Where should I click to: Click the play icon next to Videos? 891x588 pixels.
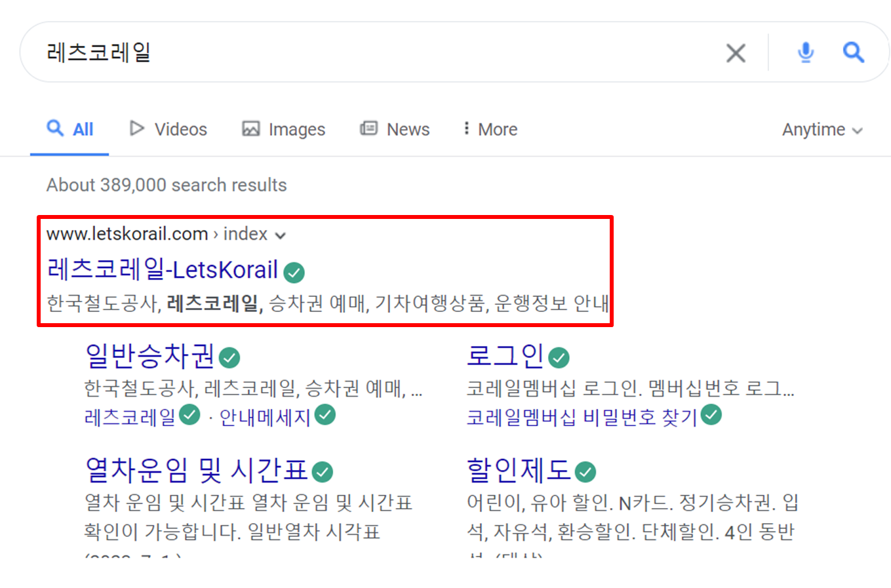(x=137, y=128)
